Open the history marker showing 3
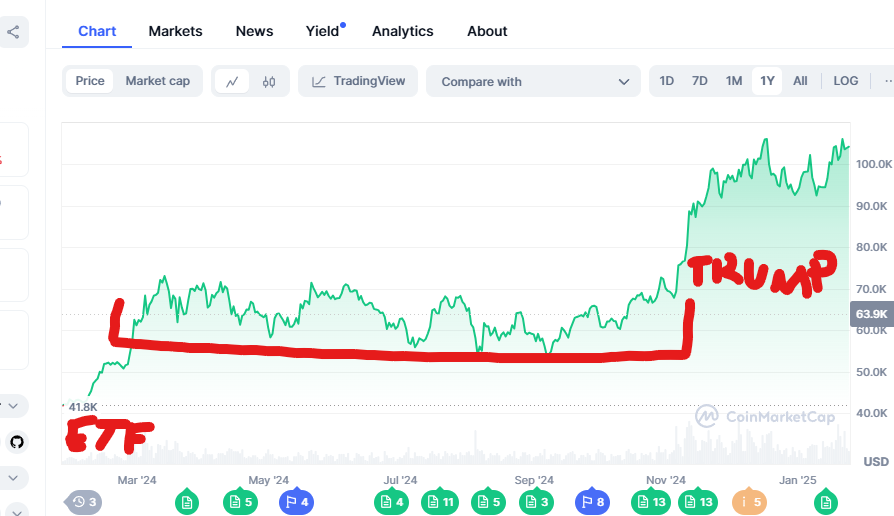Image resolution: width=894 pixels, height=516 pixels. [83, 502]
